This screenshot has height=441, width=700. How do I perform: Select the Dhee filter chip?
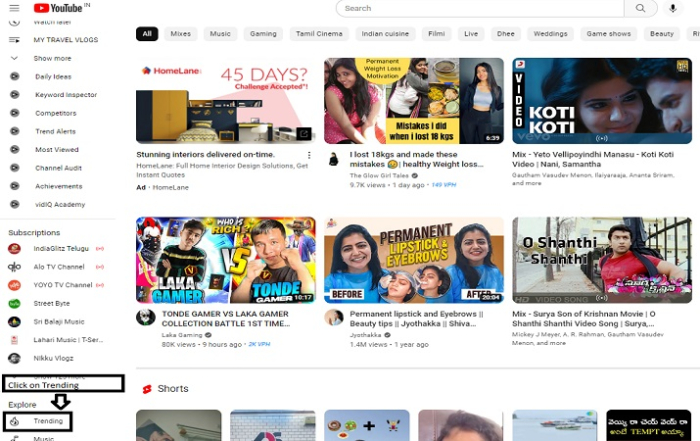point(506,33)
